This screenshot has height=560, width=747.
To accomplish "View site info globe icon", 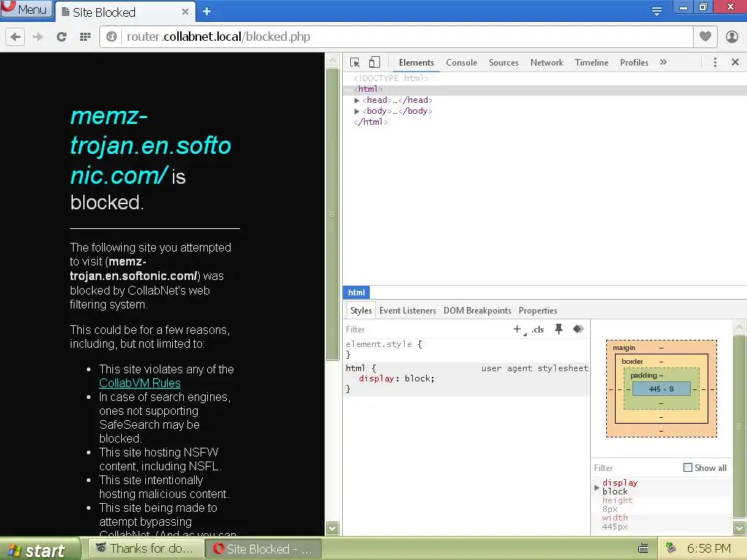I will pos(112,36).
